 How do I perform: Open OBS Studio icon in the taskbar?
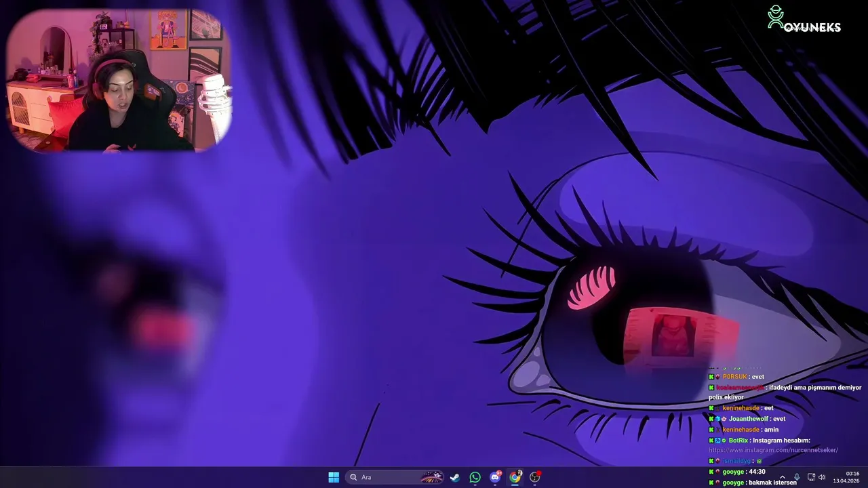(x=535, y=477)
